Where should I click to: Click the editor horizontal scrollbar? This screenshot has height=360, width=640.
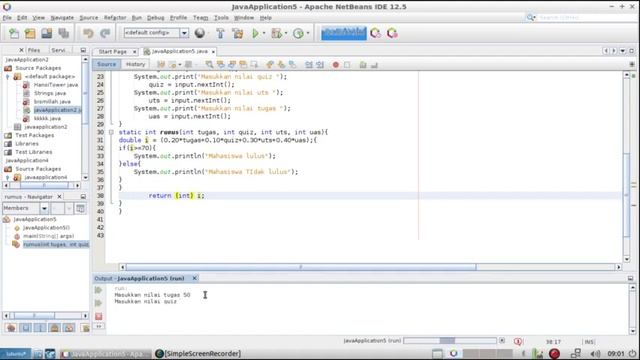point(301,267)
